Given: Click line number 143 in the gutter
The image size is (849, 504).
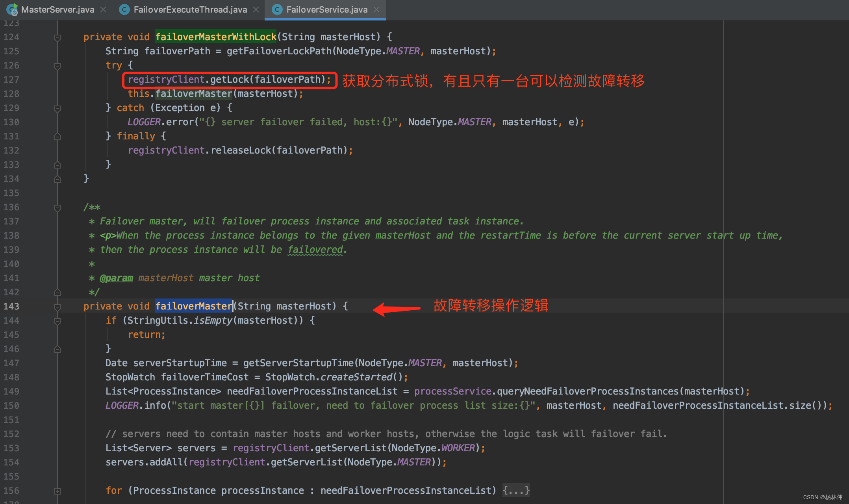Looking at the screenshot, I should [11, 306].
